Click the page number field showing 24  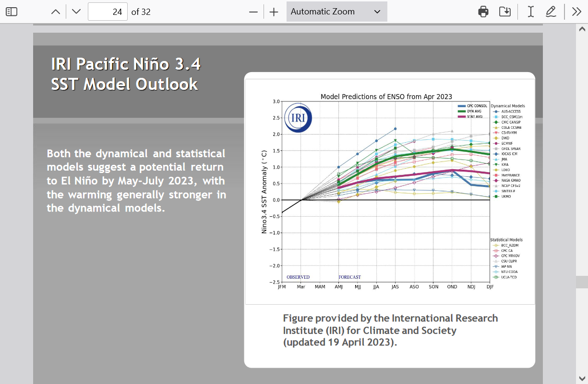[108, 12]
